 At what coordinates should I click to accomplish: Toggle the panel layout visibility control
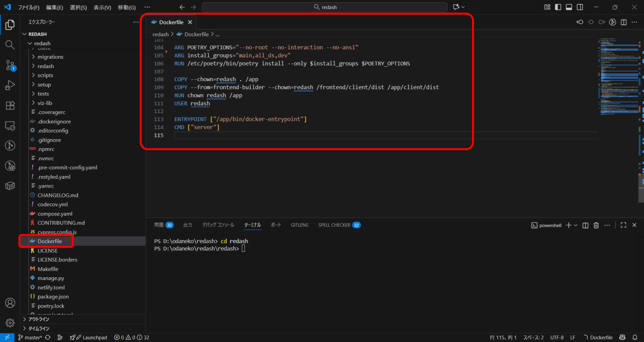[x=569, y=7]
